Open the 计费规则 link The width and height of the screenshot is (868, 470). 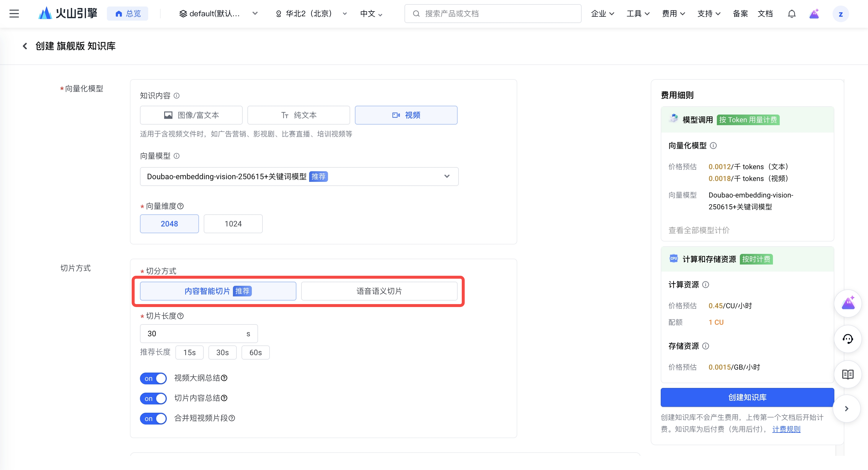(786, 429)
